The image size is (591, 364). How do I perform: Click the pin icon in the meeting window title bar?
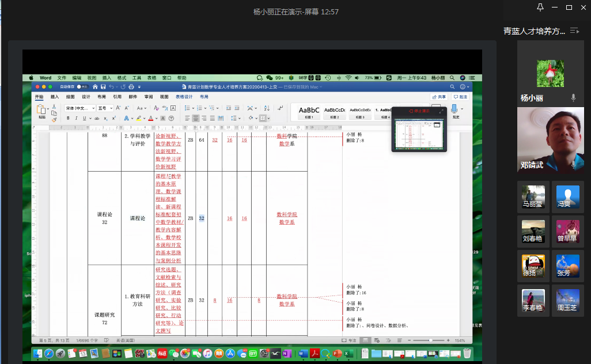click(x=540, y=7)
